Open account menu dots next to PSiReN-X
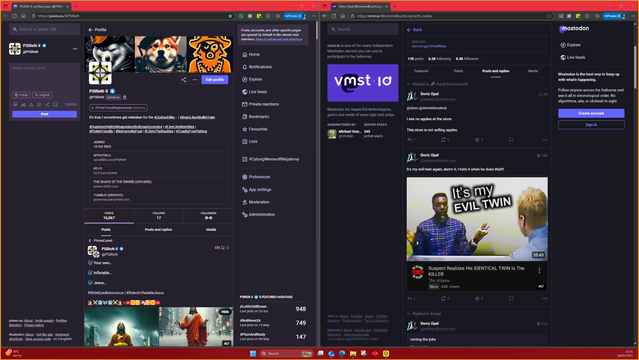The height and width of the screenshot is (360, 639). tap(75, 49)
